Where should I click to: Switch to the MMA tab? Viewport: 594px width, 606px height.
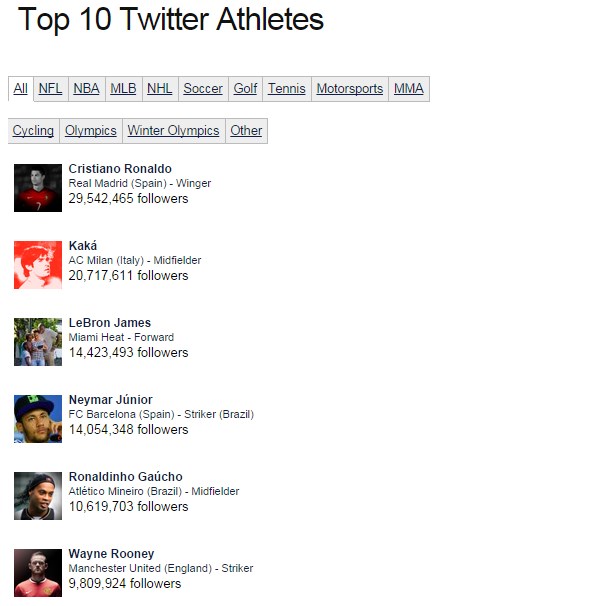pos(409,89)
